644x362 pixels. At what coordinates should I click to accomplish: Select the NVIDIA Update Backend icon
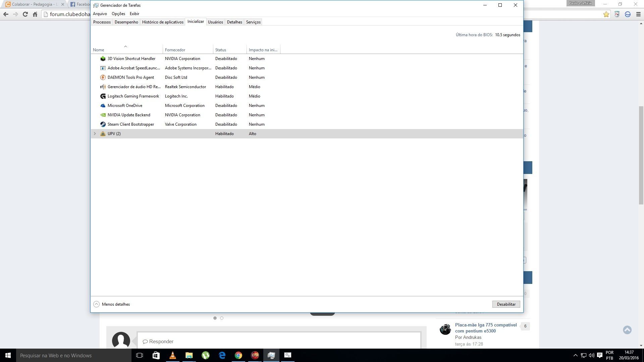point(103,115)
